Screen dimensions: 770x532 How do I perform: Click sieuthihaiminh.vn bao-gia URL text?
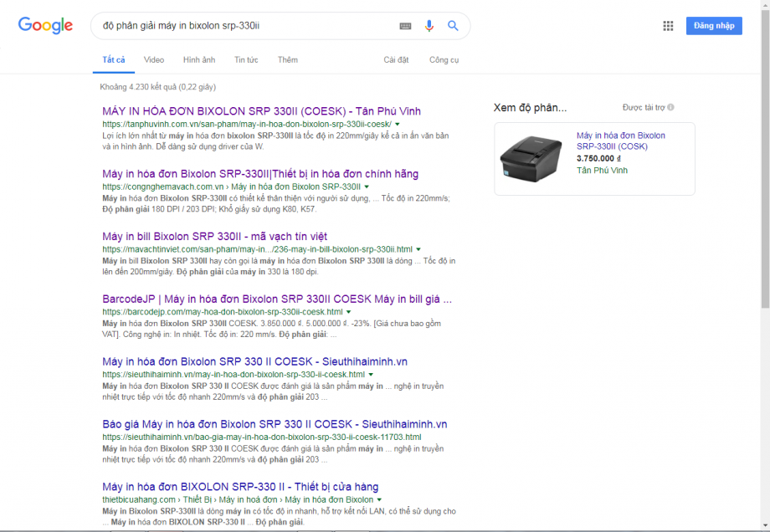click(262, 437)
